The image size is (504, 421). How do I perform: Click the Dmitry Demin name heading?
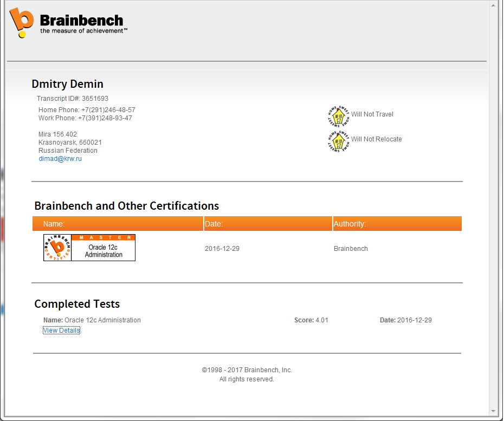[x=68, y=84]
